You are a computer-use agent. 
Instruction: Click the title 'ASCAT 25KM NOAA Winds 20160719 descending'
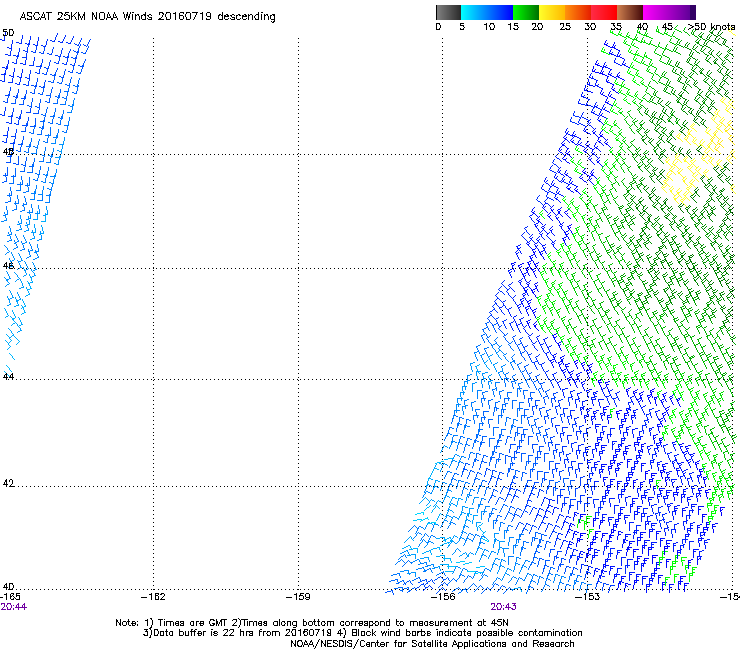coord(147,16)
